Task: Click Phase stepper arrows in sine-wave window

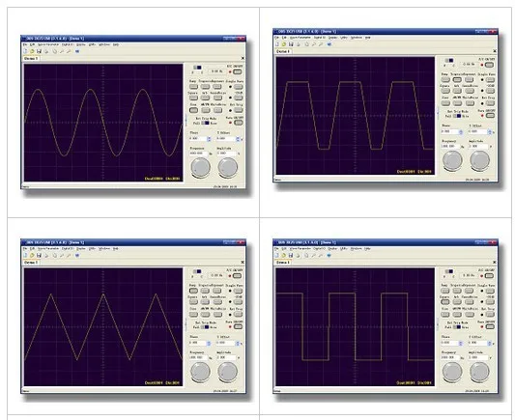Action: tap(209, 139)
